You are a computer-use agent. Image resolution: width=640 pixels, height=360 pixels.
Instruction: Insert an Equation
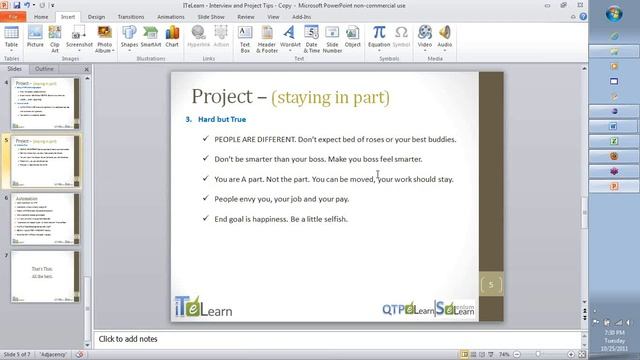(x=379, y=36)
